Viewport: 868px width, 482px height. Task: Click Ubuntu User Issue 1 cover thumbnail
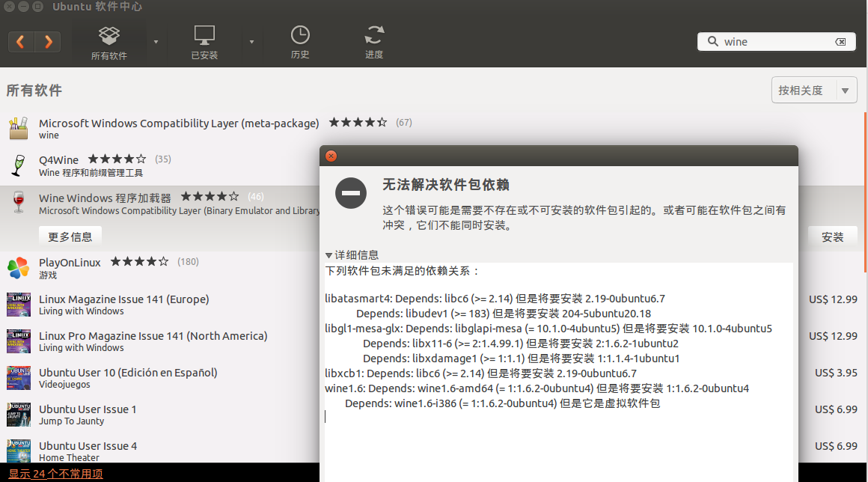[x=18, y=415]
